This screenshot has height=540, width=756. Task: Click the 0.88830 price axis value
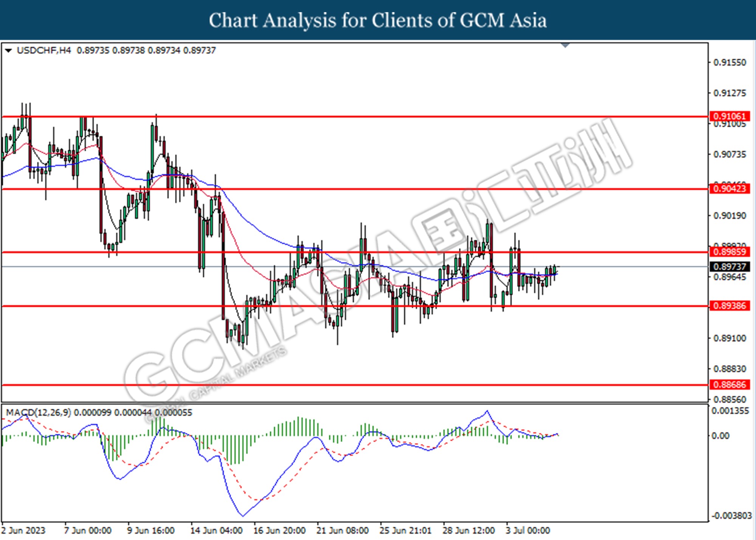pyautogui.click(x=730, y=369)
